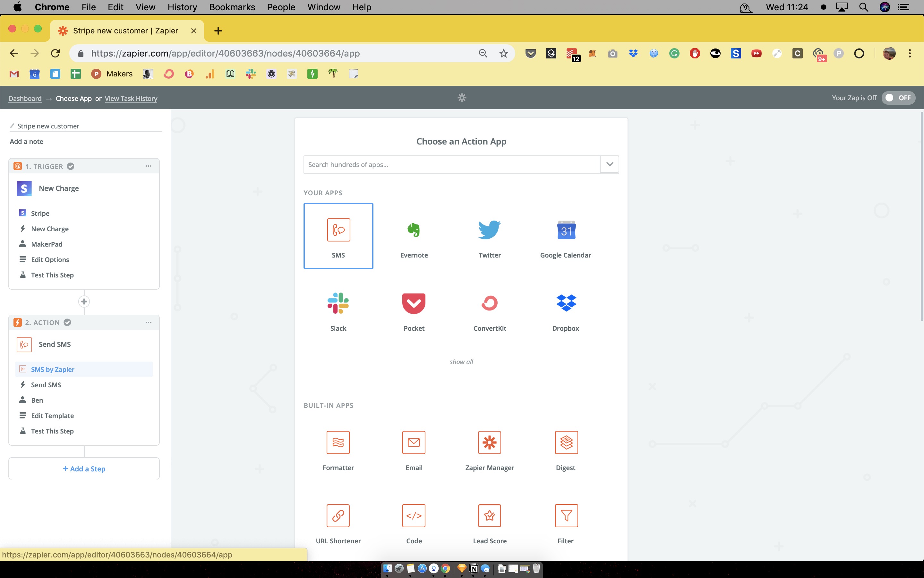Open macOS Spotlight search
Viewport: 924px width, 578px height.
pos(864,7)
